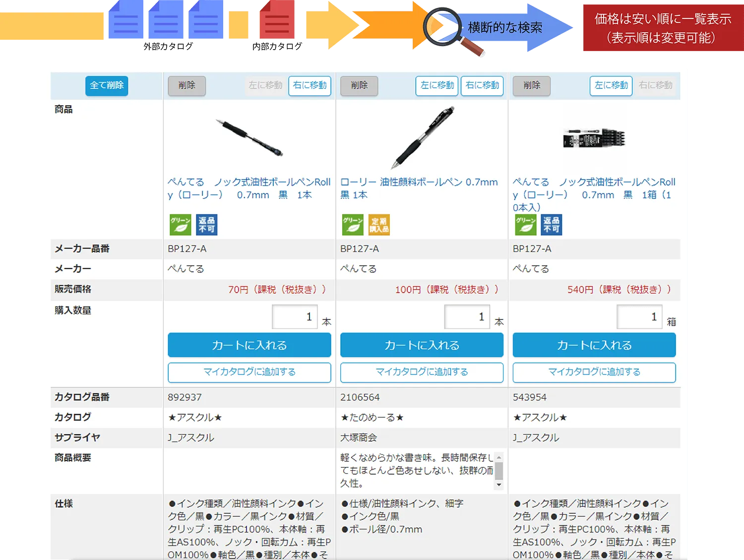This screenshot has width=744, height=560.
Task: Click the catalog number 543954
Action: [530, 397]
